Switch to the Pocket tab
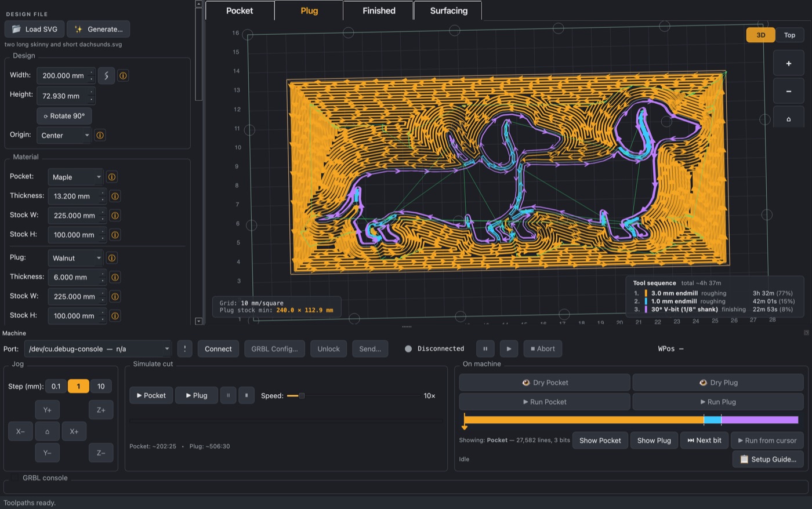 [240, 10]
